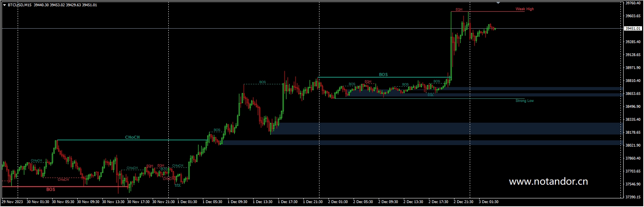Click the 37390.15 price scale value
The image size is (644, 207).
coord(633,197)
